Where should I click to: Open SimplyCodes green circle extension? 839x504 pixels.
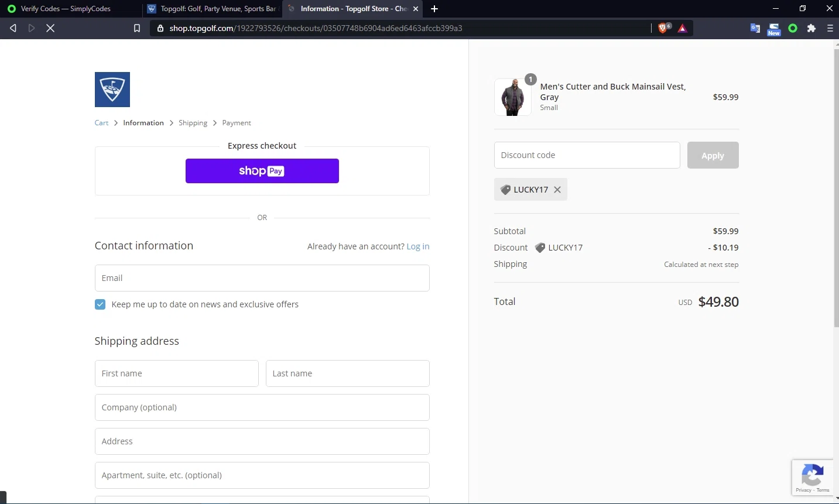pos(793,28)
